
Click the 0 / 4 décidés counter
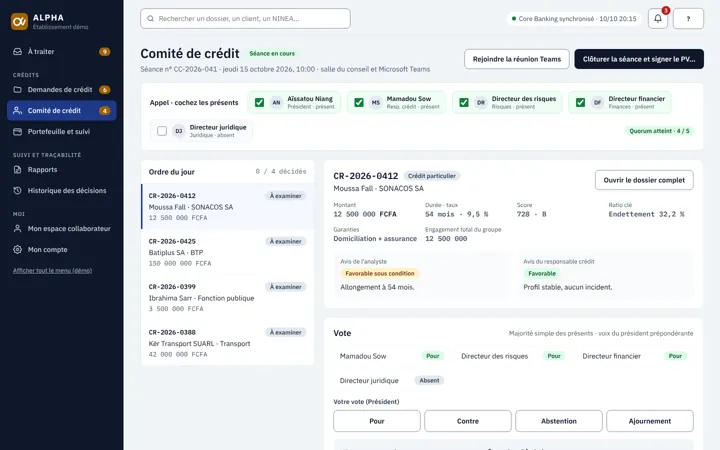pos(281,172)
